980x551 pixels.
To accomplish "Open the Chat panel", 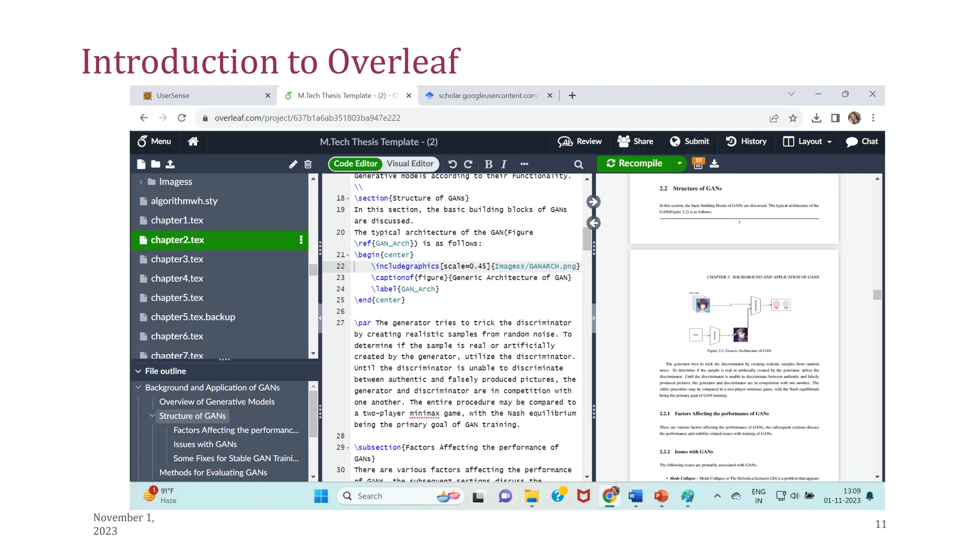I will (862, 142).
